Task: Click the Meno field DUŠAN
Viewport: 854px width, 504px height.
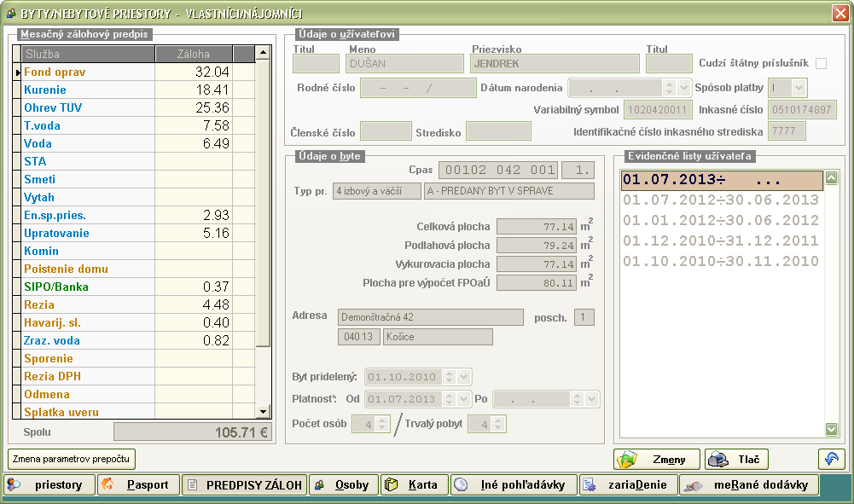Action: pos(404,64)
